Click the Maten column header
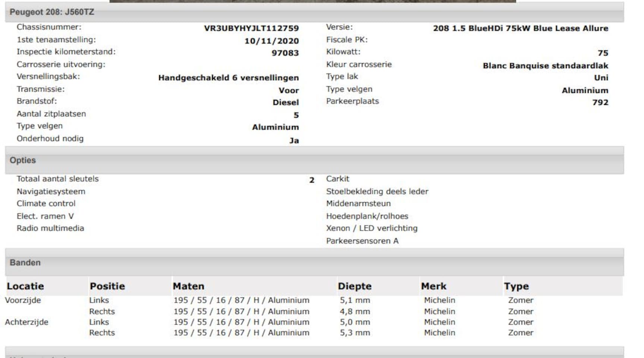This screenshot has width=644, height=358. (x=188, y=286)
